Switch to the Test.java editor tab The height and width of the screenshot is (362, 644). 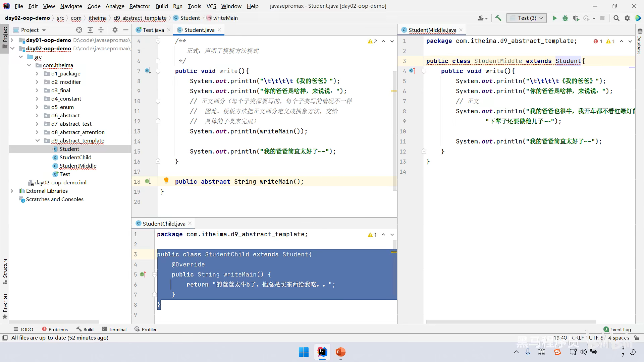click(153, 30)
